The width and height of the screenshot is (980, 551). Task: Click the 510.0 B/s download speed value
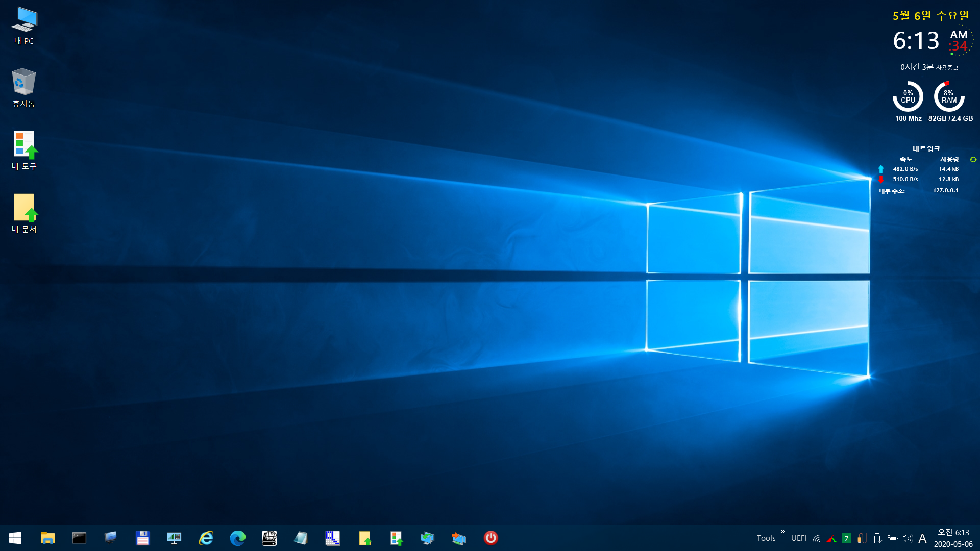point(905,179)
